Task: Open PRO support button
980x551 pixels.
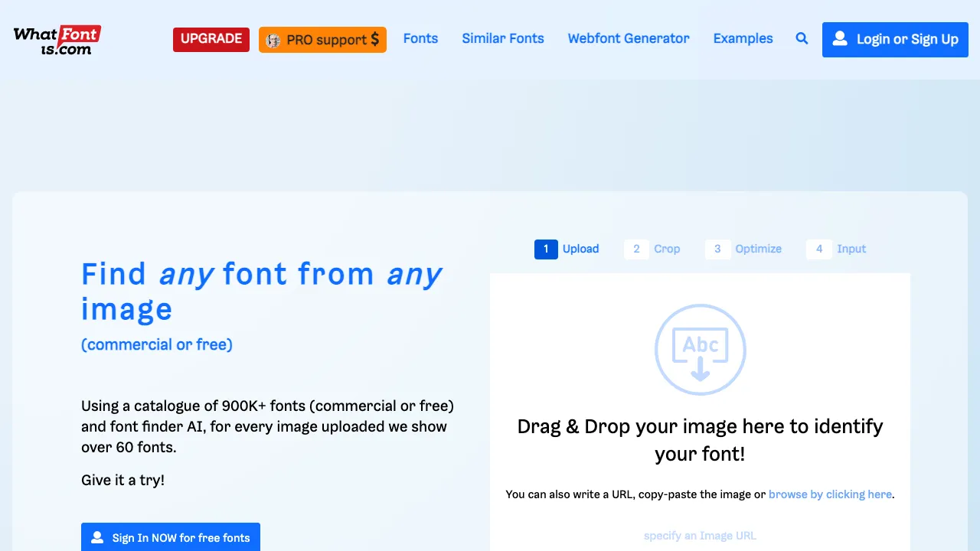Action: (x=322, y=40)
